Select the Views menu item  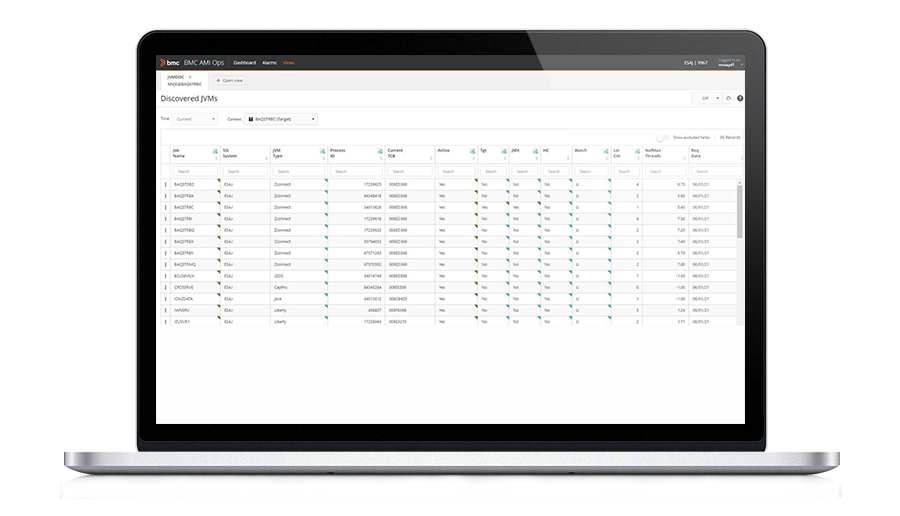pos(289,62)
